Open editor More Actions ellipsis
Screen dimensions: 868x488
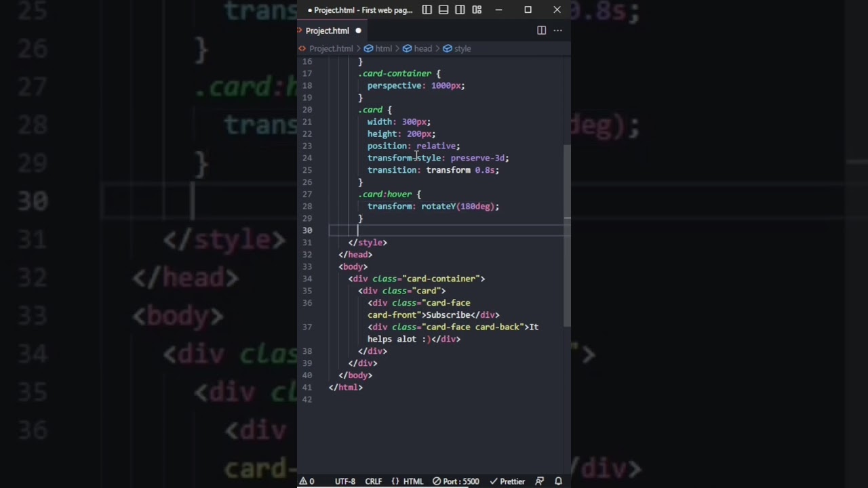click(x=557, y=30)
